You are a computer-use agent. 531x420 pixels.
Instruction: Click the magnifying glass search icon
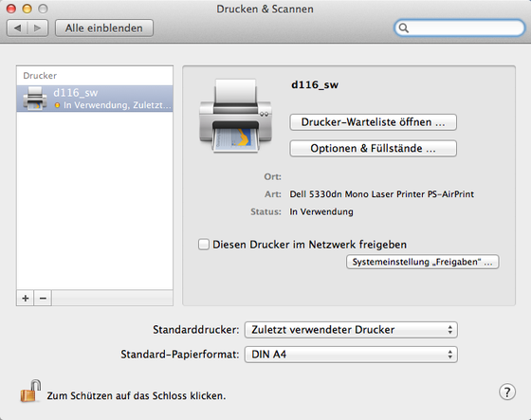[404, 27]
